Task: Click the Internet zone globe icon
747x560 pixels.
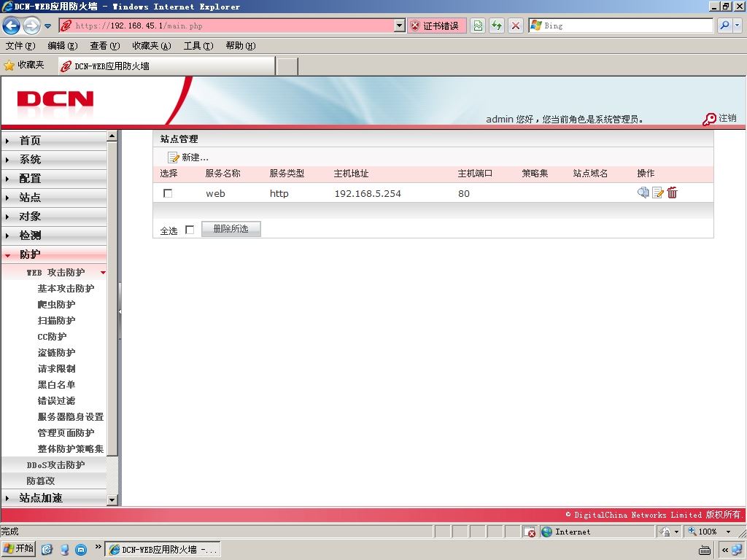Action: 546,532
